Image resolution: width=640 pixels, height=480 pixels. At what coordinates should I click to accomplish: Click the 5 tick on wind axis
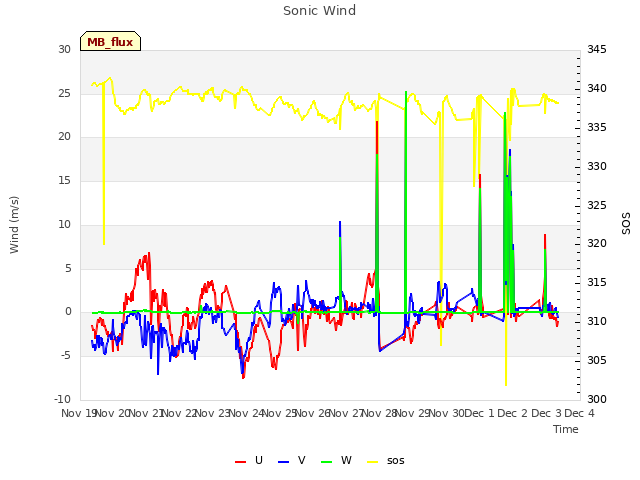(x=68, y=268)
